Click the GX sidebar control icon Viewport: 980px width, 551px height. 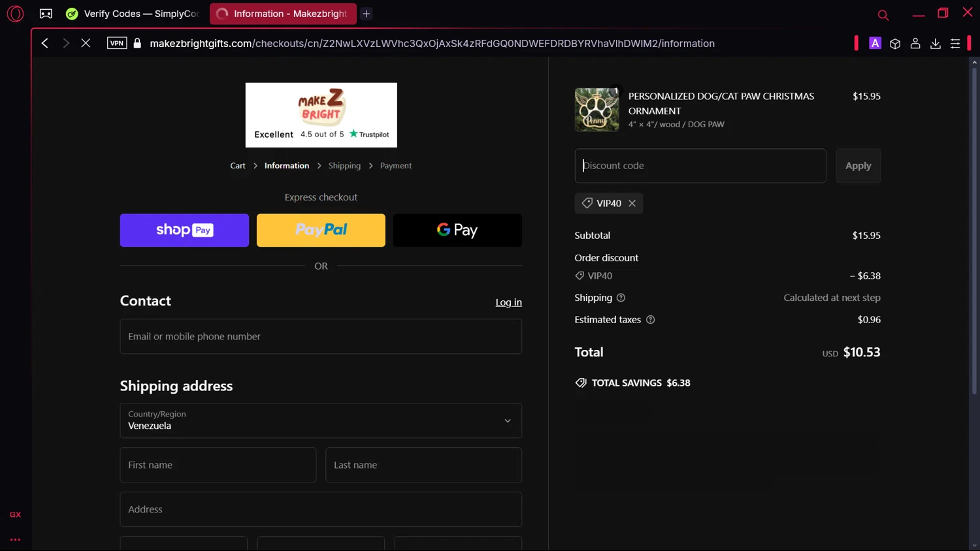(15, 514)
